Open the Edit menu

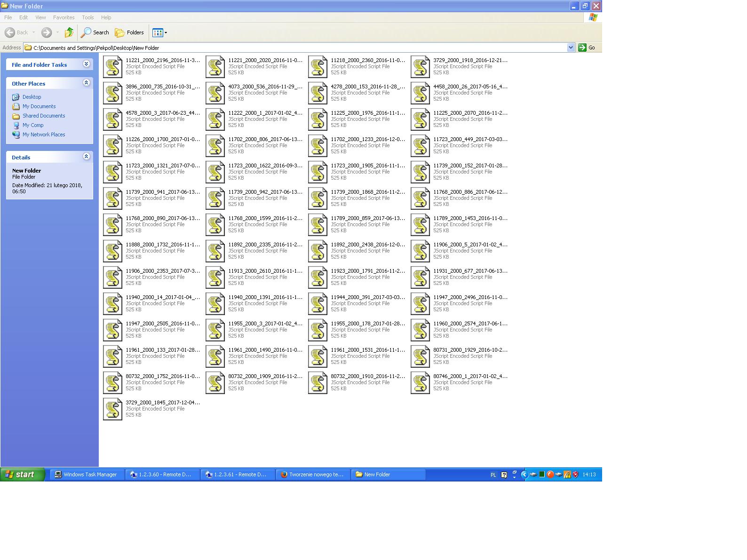[x=24, y=17]
